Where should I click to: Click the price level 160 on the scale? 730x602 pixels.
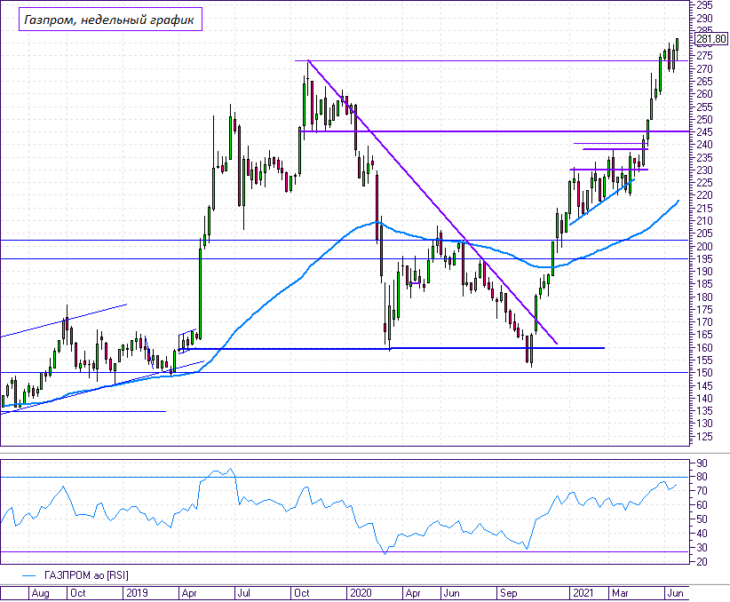point(704,347)
